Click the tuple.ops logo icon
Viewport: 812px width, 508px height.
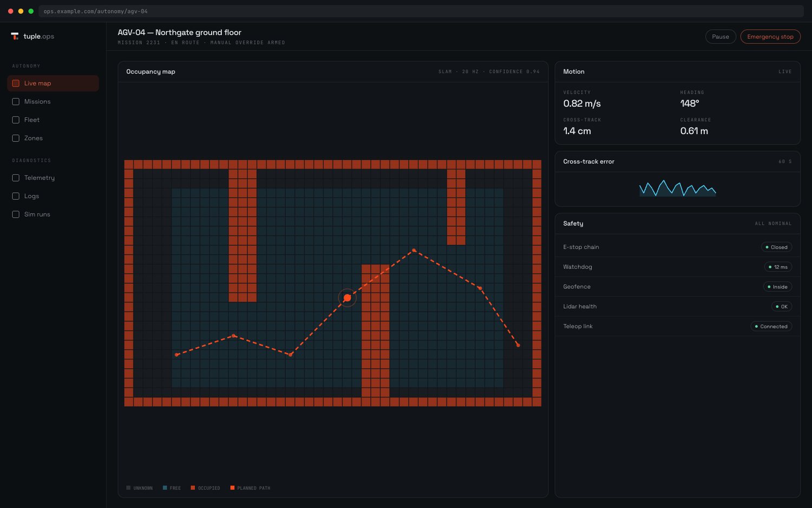(15, 36)
